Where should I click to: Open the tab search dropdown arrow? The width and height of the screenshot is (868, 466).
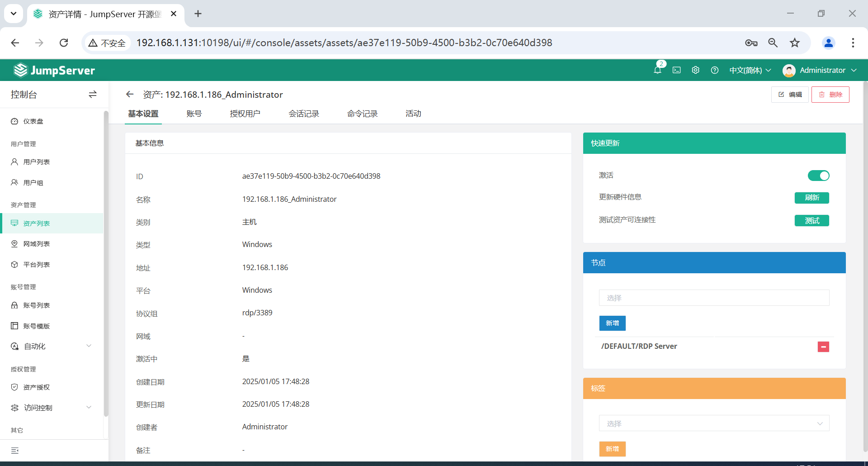pos(14,14)
